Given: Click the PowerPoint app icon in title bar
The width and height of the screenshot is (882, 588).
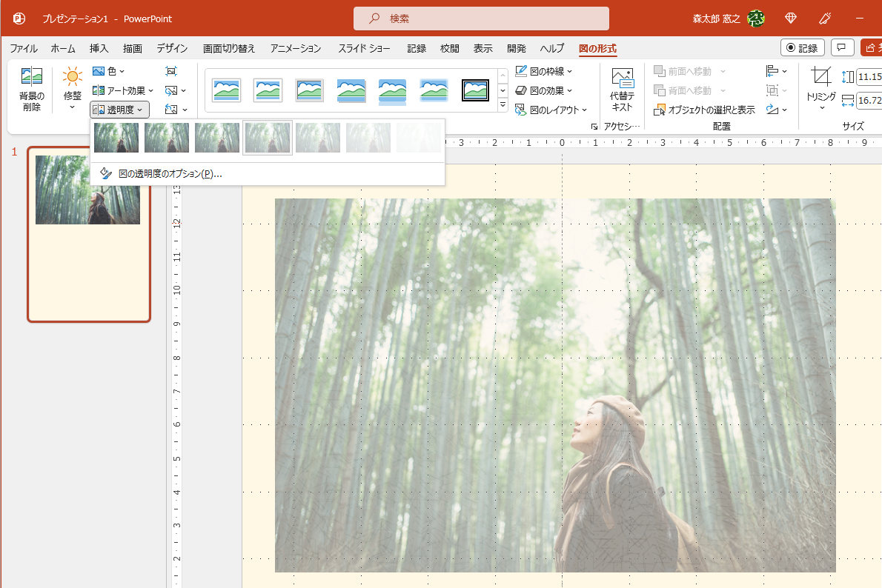Looking at the screenshot, I should [19, 19].
